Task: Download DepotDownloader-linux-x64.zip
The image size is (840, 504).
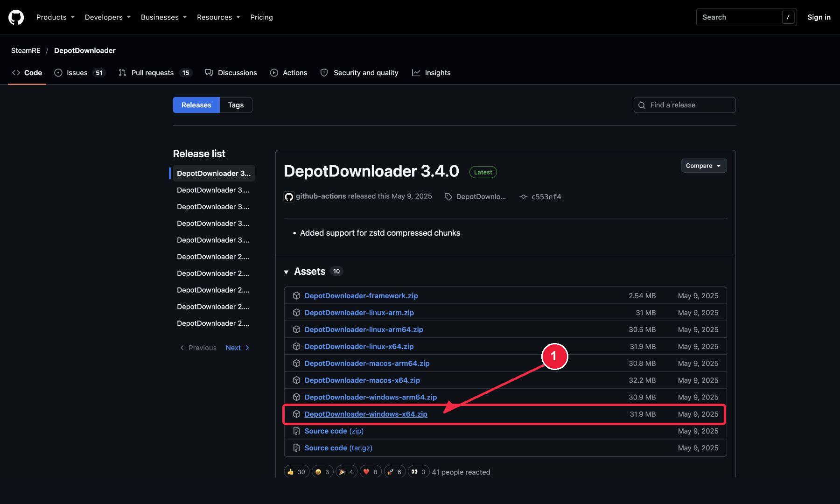Action: [359, 347]
